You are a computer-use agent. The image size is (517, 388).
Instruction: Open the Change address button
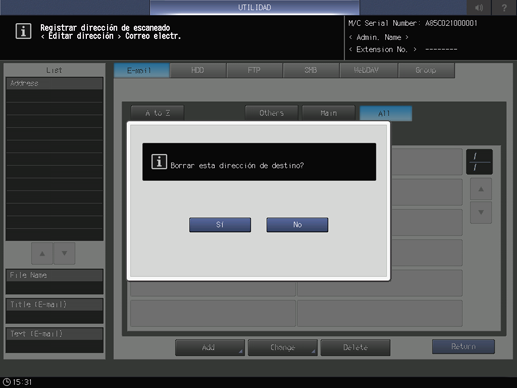282,348
